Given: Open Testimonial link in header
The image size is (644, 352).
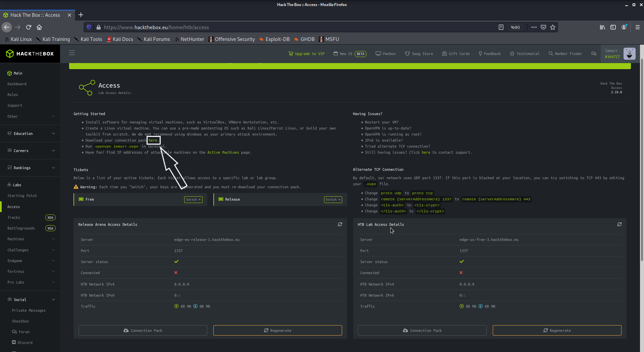Looking at the screenshot, I should point(525,54).
